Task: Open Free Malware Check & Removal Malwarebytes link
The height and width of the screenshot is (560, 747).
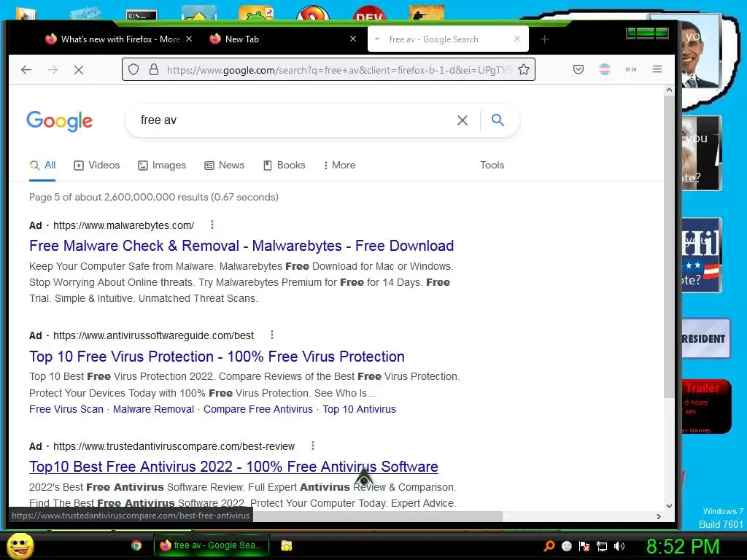Action: pos(241,246)
